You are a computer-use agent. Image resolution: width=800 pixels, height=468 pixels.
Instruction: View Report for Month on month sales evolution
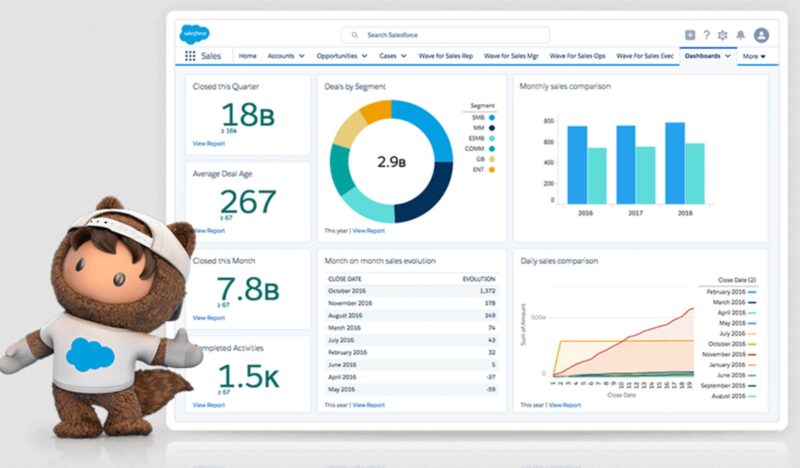[368, 405]
